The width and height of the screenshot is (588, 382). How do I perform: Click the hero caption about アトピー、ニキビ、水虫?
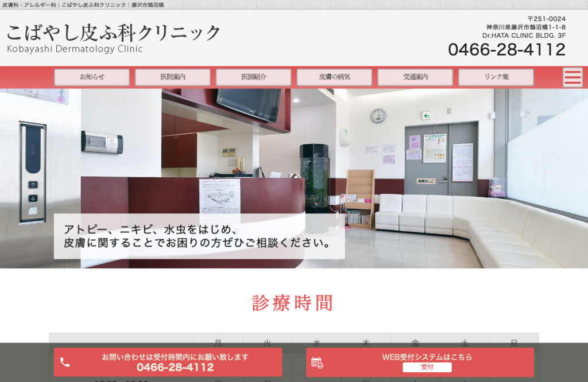pos(199,236)
